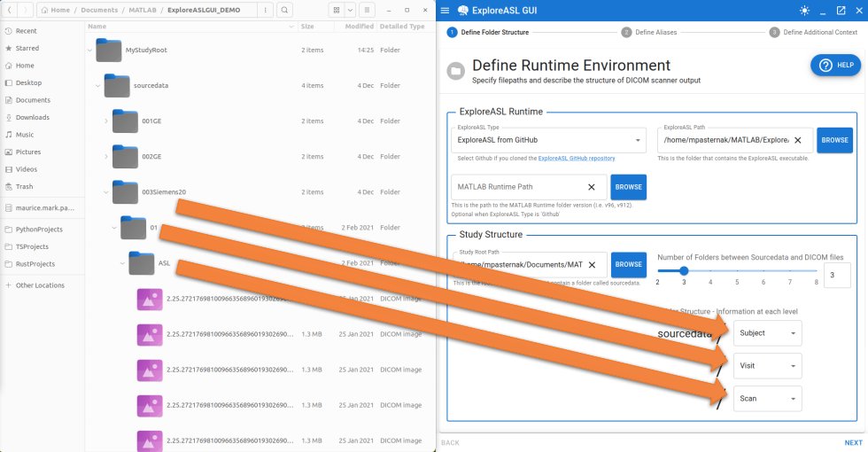
Task: Set the folder slider to mark 7
Action: 790,271
